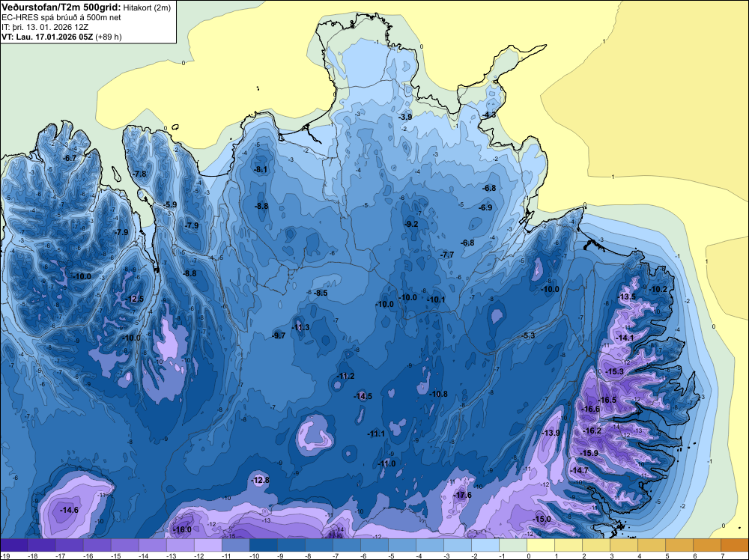
Task: Select the legend swatch between -1 and 0
Action: click(x=513, y=545)
